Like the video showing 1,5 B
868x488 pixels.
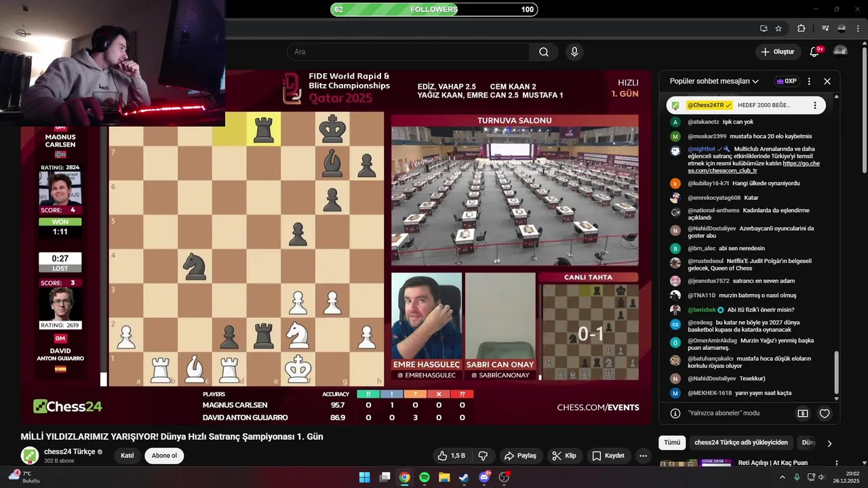[451, 455]
